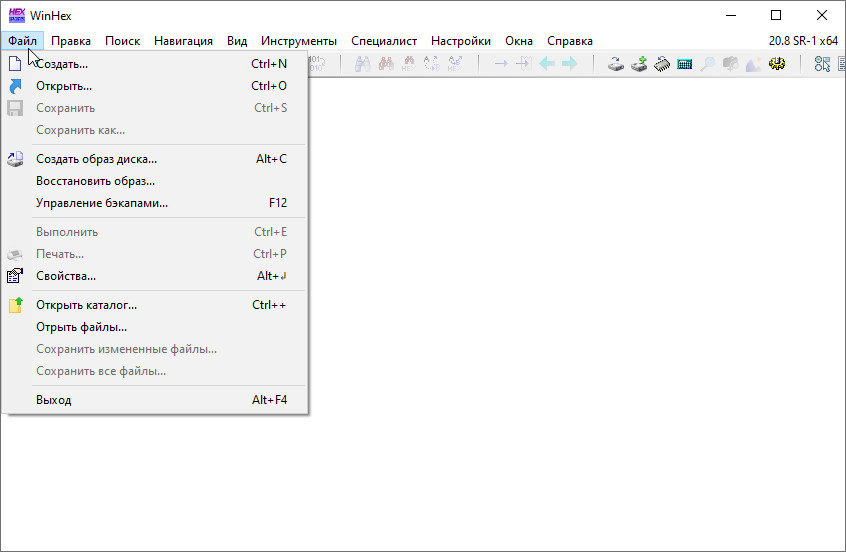Open the Навигация menu
The height and width of the screenshot is (552, 846).
[x=183, y=40]
